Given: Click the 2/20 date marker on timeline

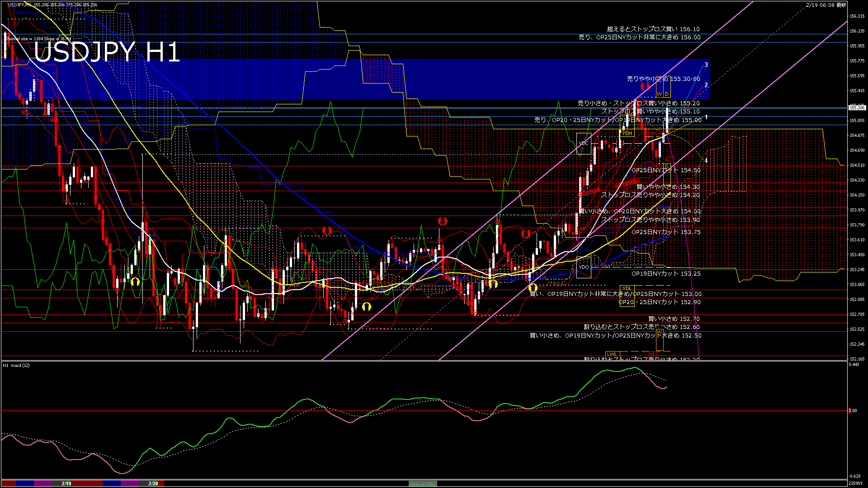Looking at the screenshot, I should 153,483.
